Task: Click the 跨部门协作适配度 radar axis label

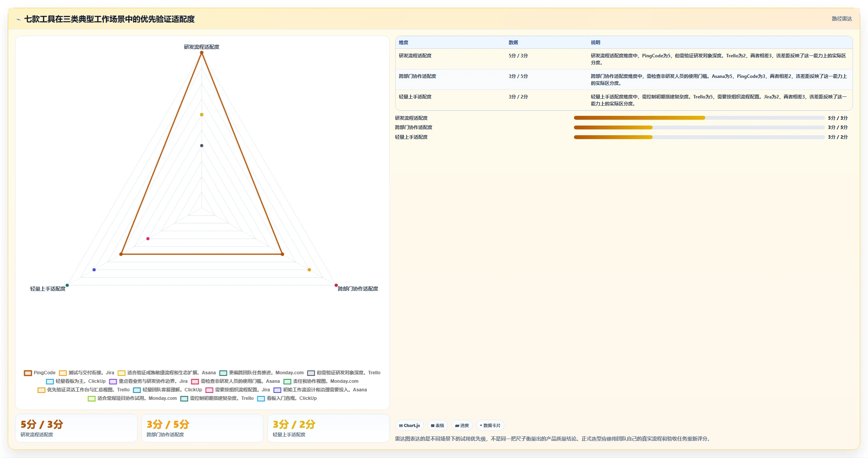Action: (x=358, y=289)
